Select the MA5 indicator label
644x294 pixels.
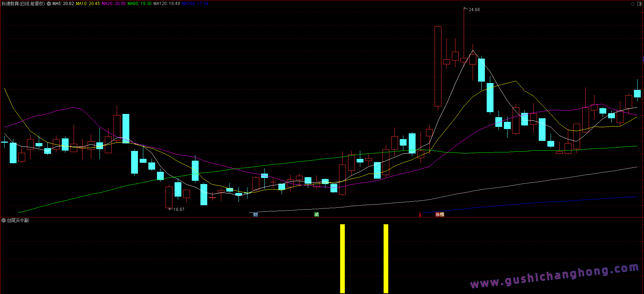[63, 4]
